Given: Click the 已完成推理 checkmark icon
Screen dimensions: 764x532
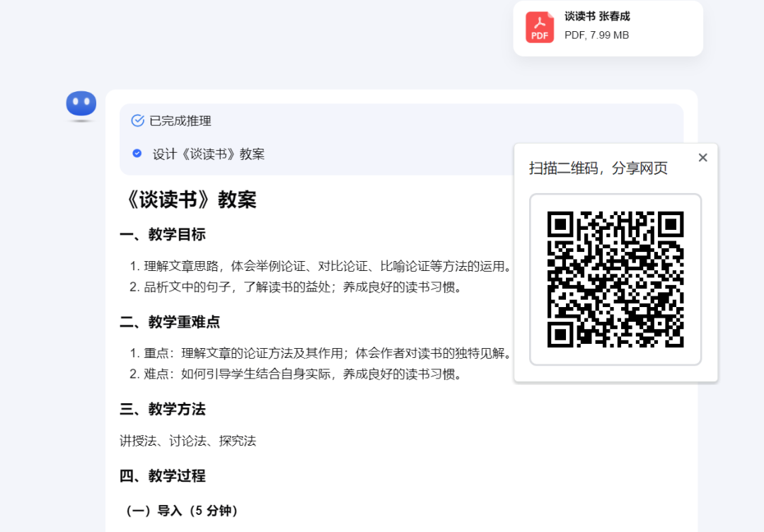Looking at the screenshot, I should click(137, 120).
